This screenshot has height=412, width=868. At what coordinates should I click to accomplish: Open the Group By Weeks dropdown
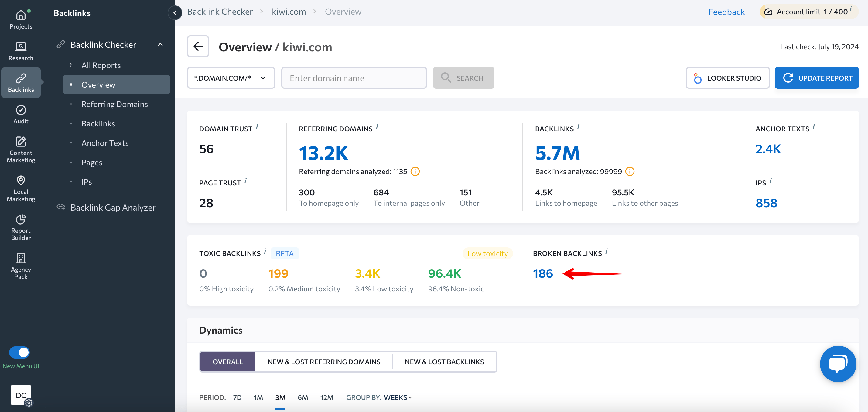click(398, 397)
